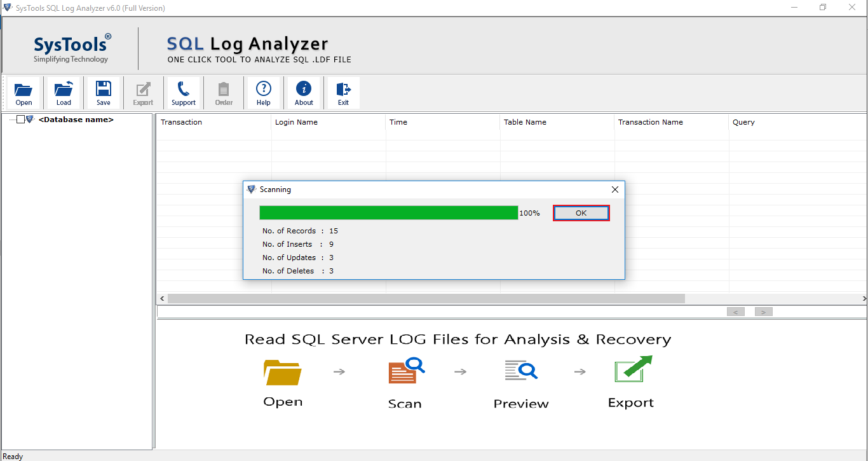868x461 pixels.
Task: Click the Table Name column header
Action: (557, 122)
